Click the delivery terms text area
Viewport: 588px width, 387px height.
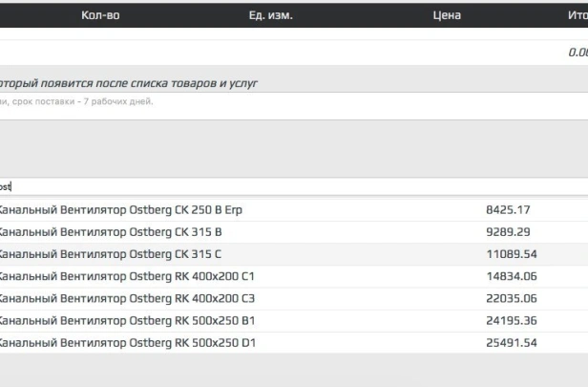(286, 102)
